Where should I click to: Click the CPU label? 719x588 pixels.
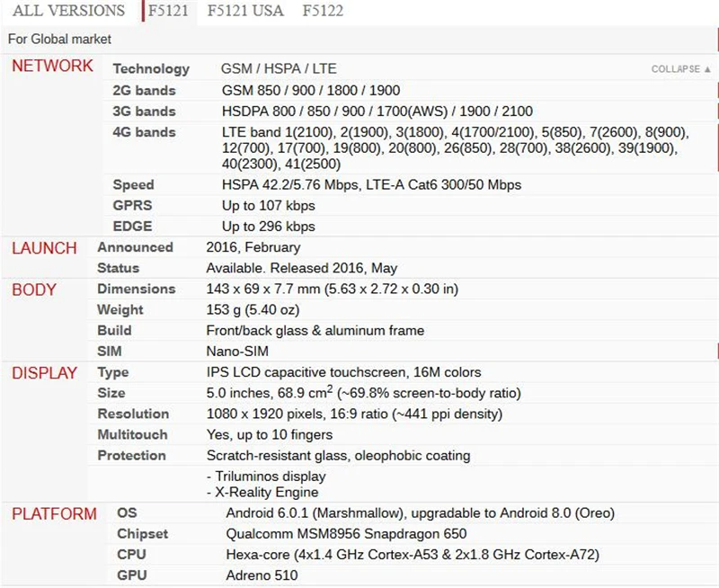(x=131, y=555)
